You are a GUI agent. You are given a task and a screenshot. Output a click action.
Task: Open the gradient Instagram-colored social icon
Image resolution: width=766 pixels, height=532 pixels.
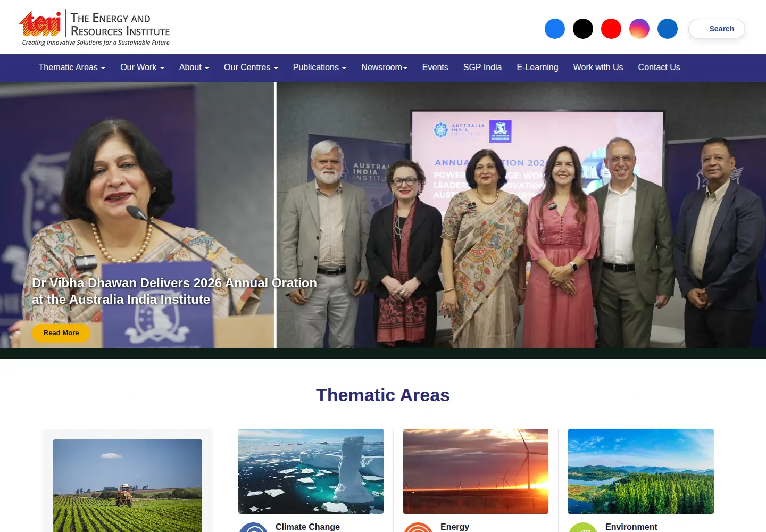click(639, 29)
